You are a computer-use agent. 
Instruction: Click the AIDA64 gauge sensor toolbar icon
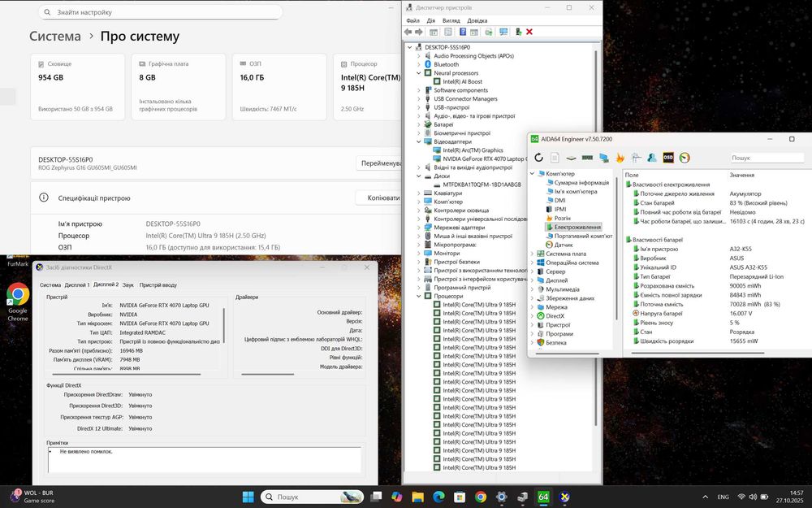pyautogui.click(x=685, y=158)
